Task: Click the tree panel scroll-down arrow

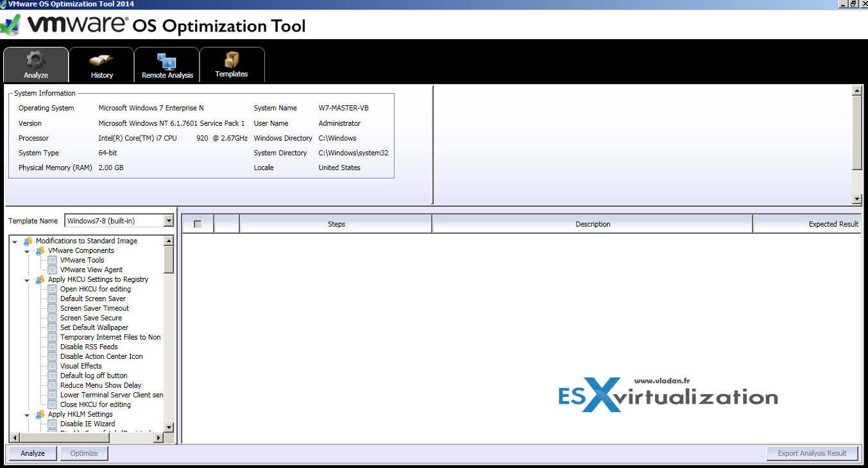Action: coord(169,428)
